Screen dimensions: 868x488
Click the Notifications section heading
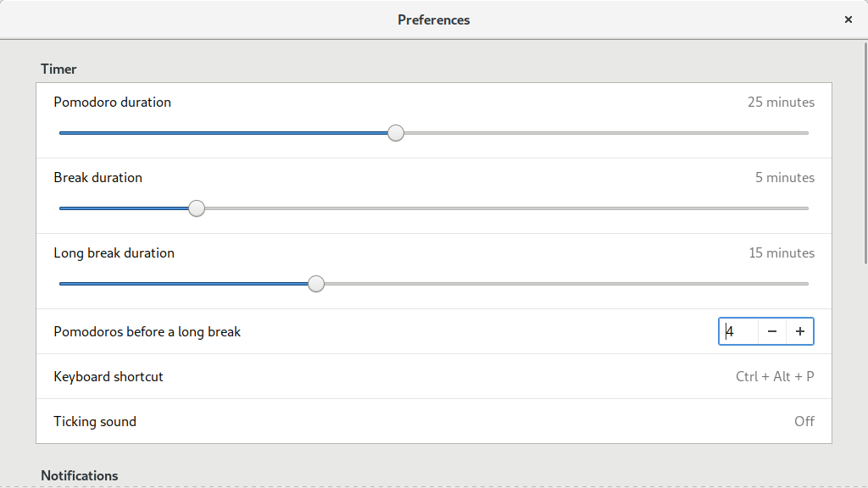coord(80,475)
